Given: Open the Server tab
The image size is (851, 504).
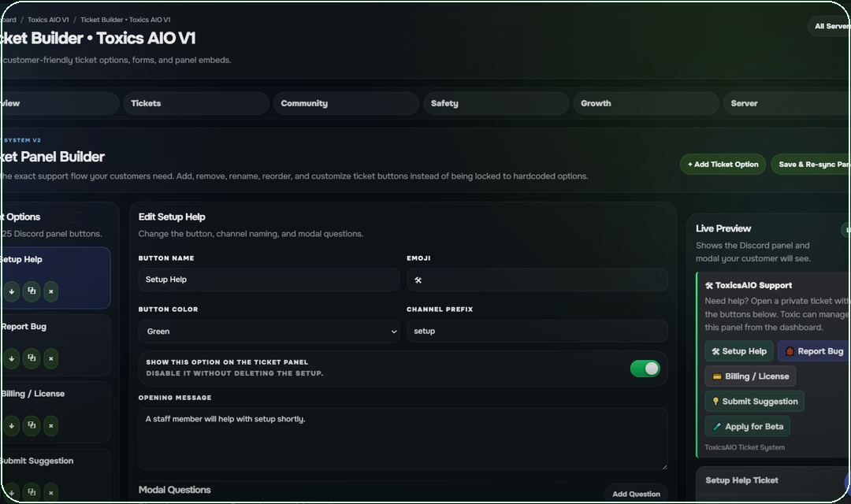Looking at the screenshot, I should 787,103.
